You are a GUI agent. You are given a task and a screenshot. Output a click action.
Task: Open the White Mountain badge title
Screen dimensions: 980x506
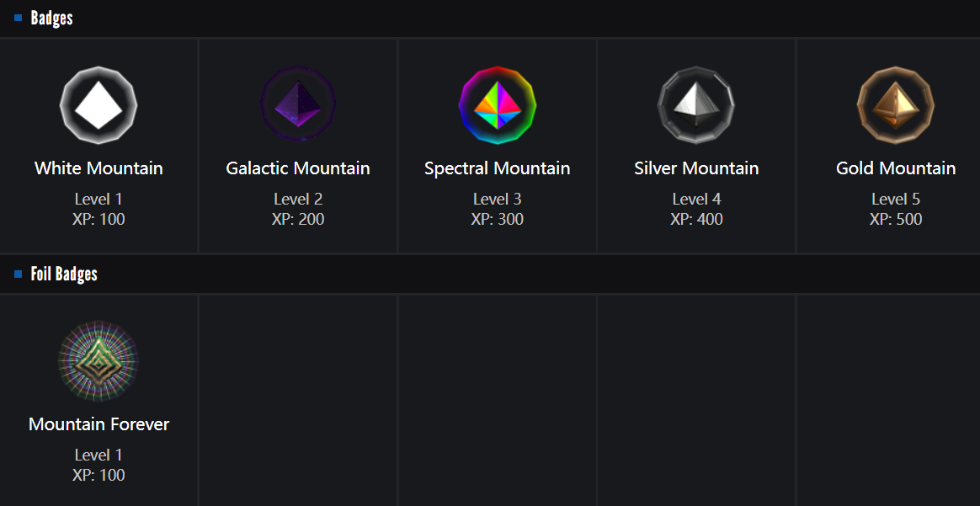tap(99, 168)
